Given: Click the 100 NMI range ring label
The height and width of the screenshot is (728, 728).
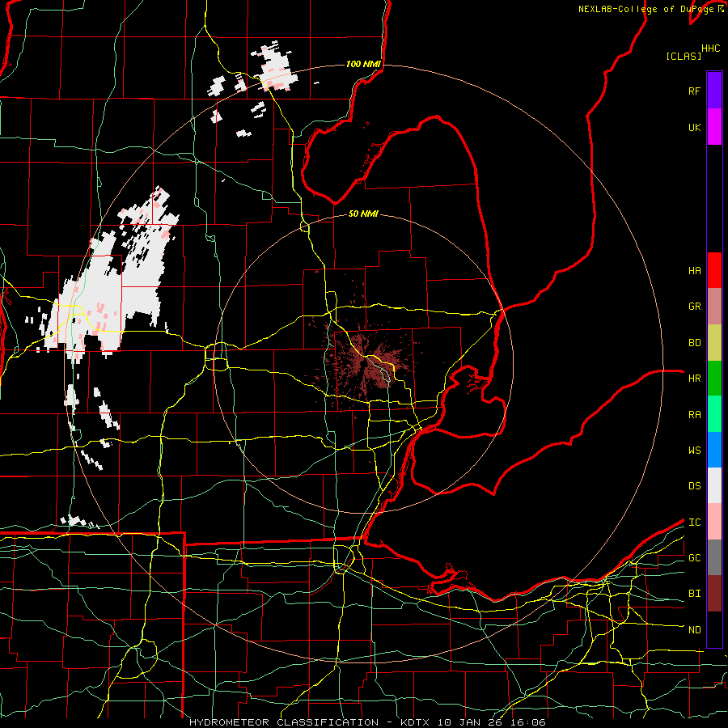Looking at the screenshot, I should (x=363, y=64).
